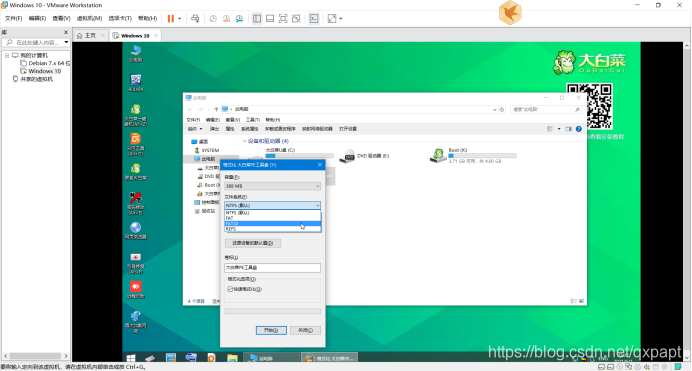Open snapshot manager via the blue clock icon
Image resolution: width=692 pixels, height=371 pixels.
coord(239,19)
